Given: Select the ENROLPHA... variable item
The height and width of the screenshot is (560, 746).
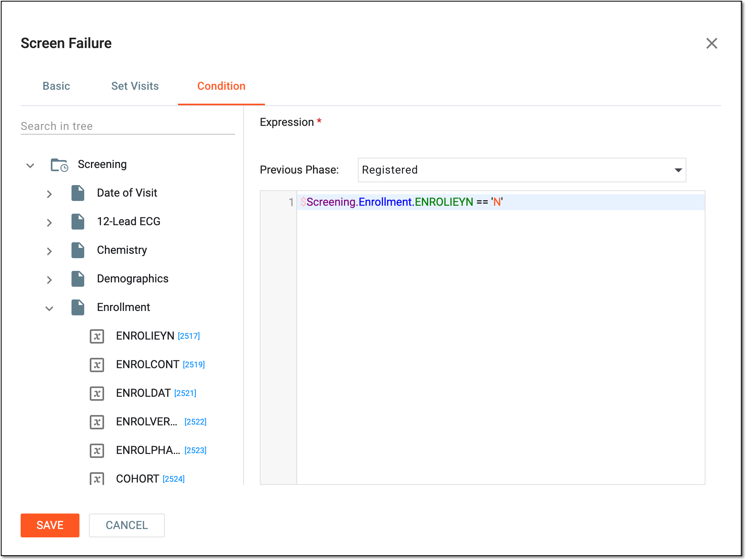Looking at the screenshot, I should [x=148, y=450].
